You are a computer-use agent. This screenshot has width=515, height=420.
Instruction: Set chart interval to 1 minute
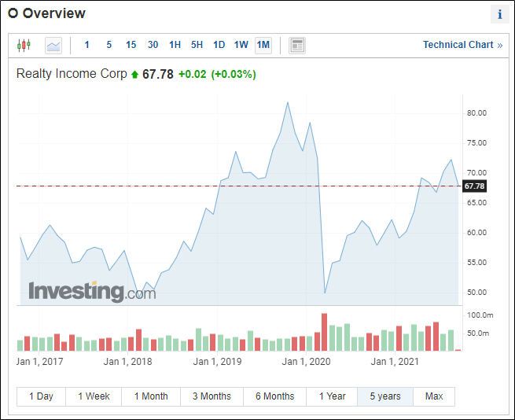coord(86,45)
